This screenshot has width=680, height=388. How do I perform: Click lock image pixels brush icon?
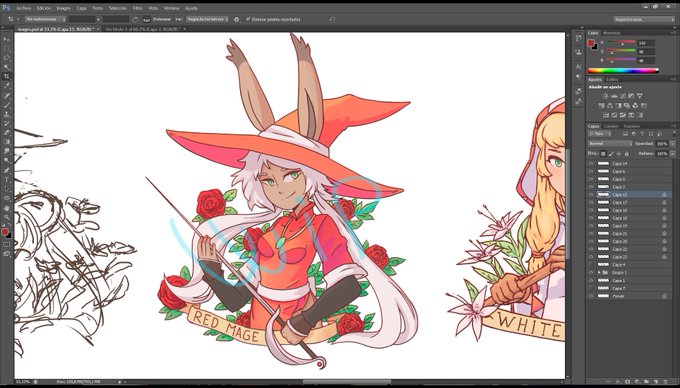click(x=611, y=153)
